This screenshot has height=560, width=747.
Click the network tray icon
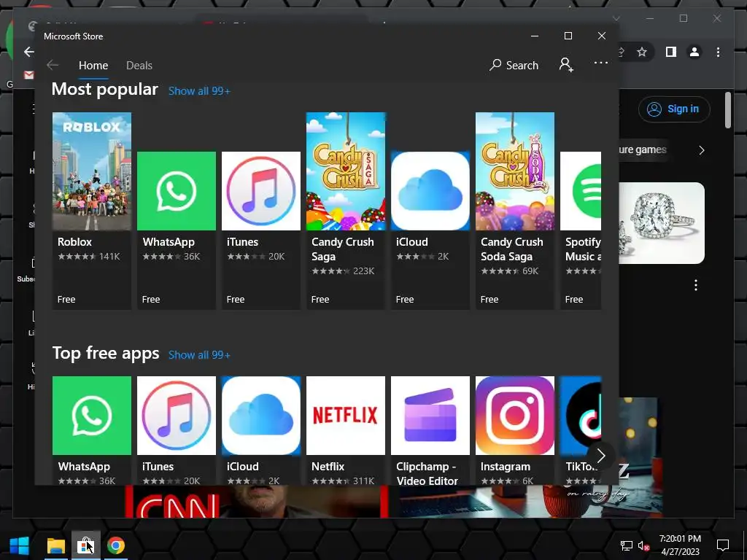pos(626,545)
